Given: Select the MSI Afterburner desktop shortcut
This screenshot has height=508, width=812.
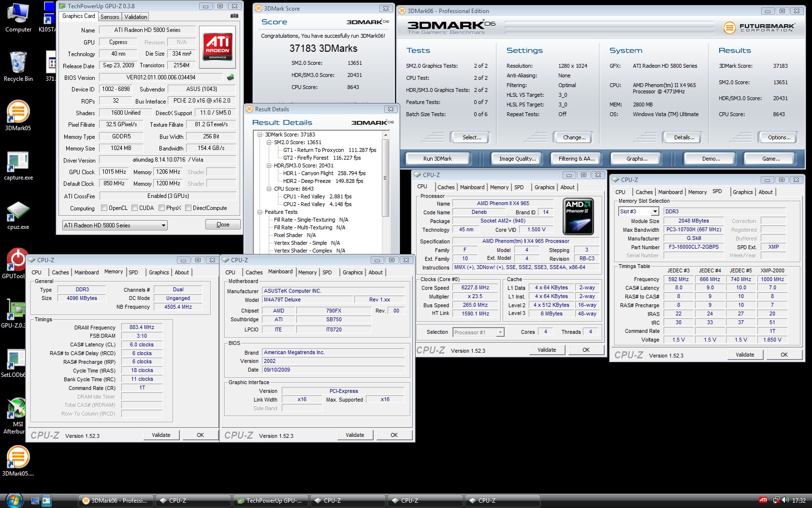Looking at the screenshot, I should tap(14, 416).
